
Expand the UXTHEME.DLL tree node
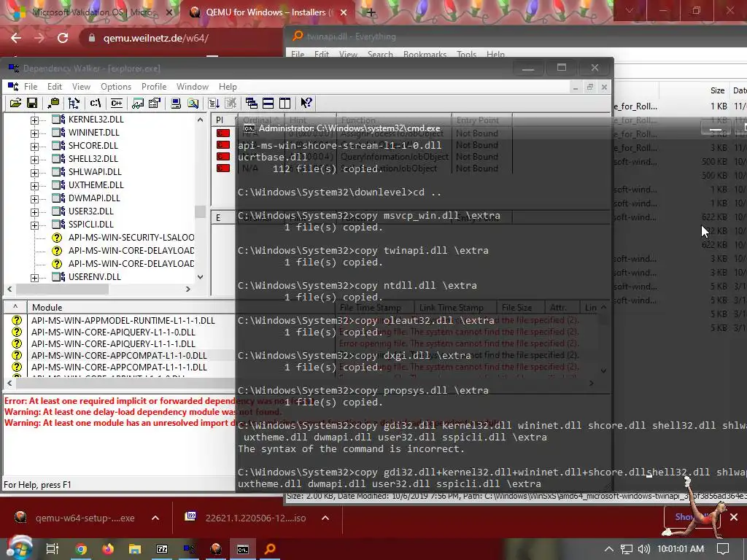tap(34, 186)
